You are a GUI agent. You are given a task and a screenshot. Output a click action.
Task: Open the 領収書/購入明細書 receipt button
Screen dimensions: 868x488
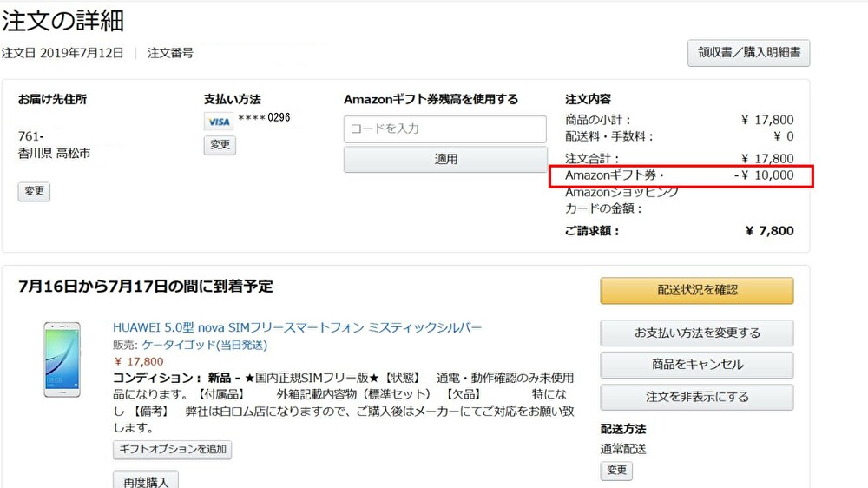point(748,53)
